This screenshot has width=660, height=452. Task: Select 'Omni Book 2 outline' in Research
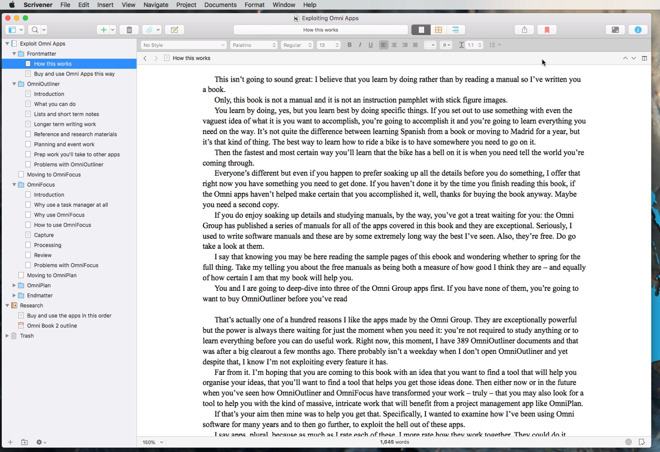point(52,326)
